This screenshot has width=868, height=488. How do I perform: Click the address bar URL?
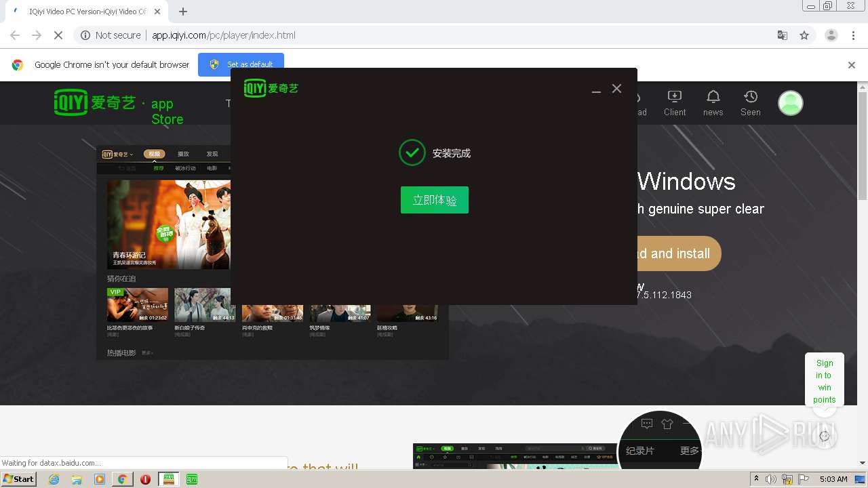[224, 35]
